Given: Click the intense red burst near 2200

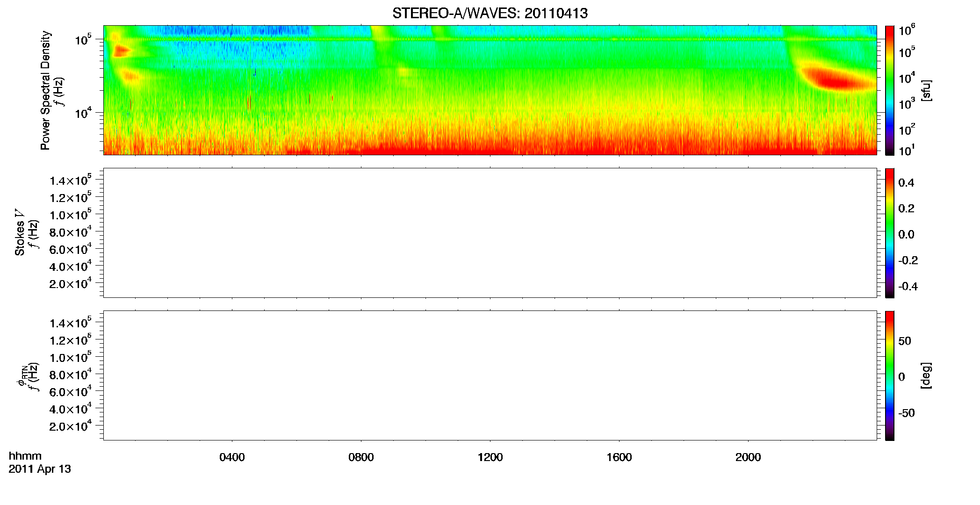Looking at the screenshot, I should click(837, 79).
